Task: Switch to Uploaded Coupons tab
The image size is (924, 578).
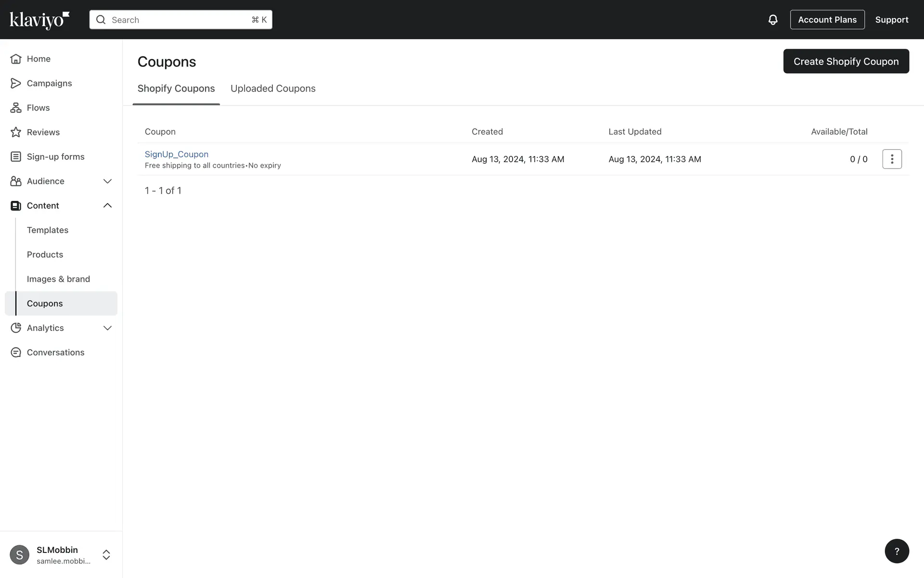Action: click(x=273, y=89)
